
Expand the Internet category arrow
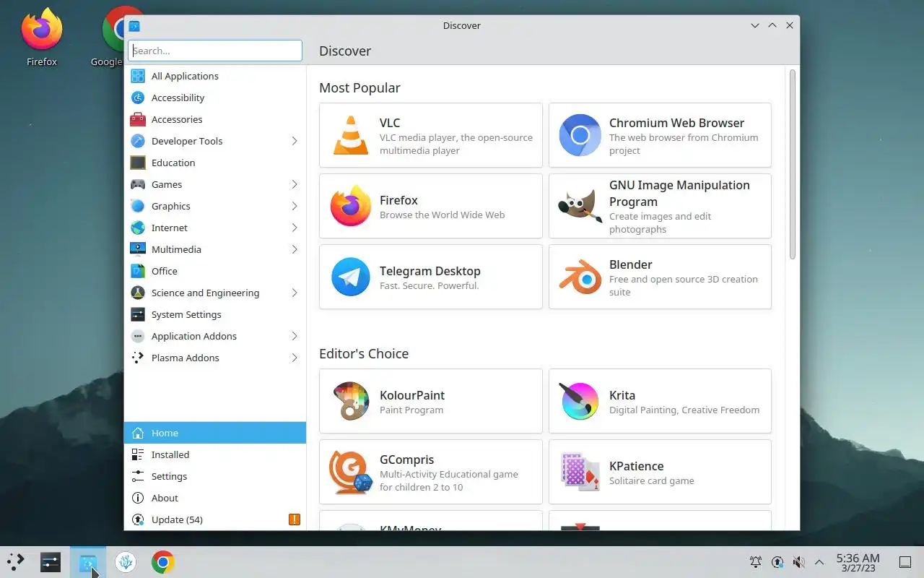295,228
